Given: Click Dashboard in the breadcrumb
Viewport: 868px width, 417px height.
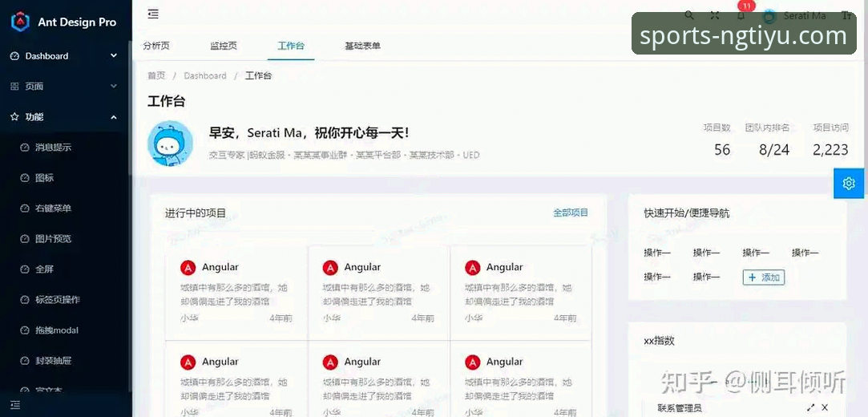Looking at the screenshot, I should pos(205,76).
